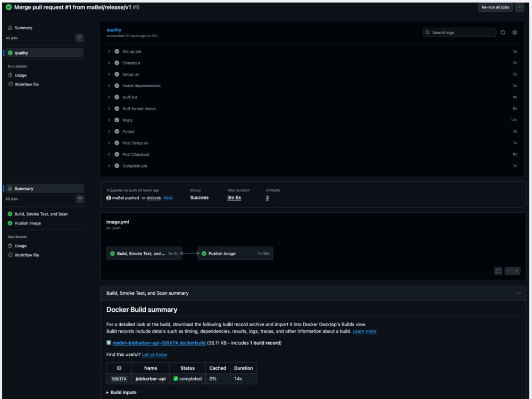The height and width of the screenshot is (399, 532).
Task: Click the house icon beside upper Summary
Action: (10, 28)
